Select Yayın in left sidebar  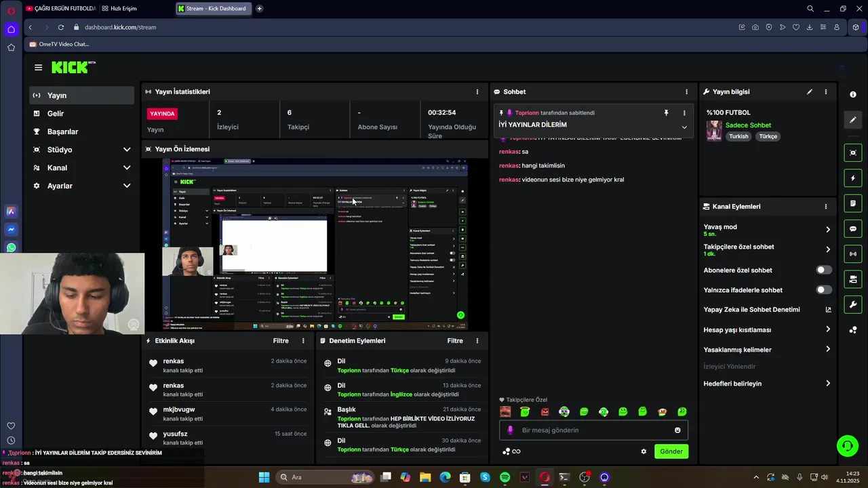pos(81,96)
